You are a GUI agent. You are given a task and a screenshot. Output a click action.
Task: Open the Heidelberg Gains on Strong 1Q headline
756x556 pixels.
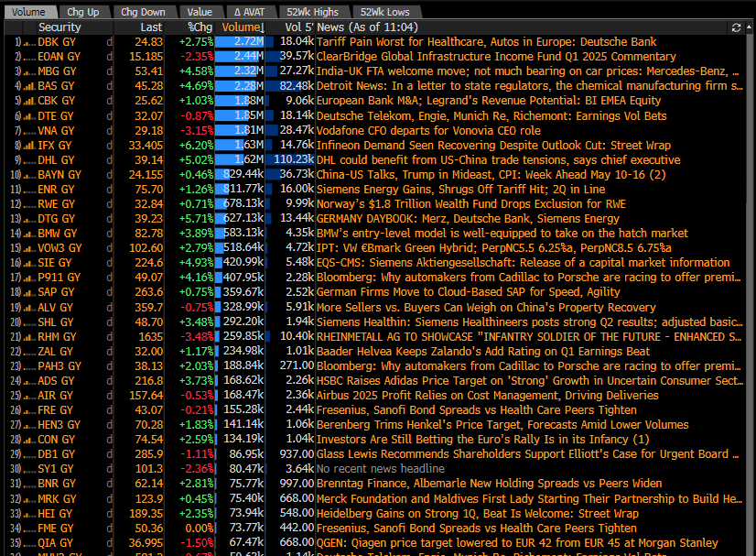click(x=478, y=514)
